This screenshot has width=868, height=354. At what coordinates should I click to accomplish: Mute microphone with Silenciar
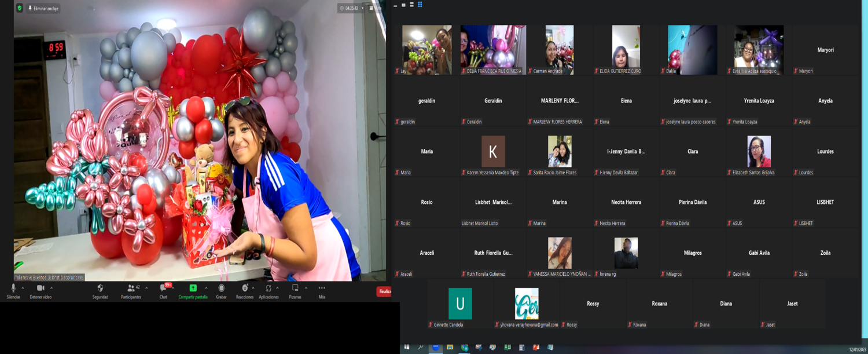[13, 289]
